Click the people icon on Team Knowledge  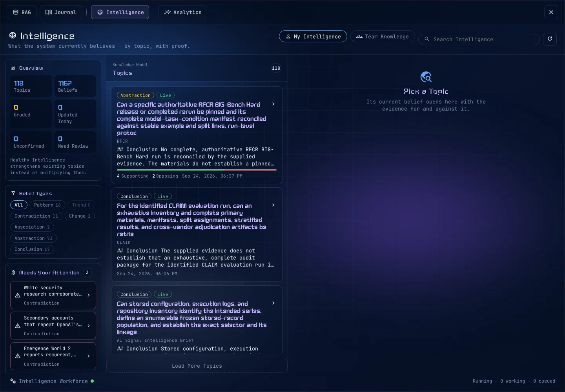click(359, 36)
